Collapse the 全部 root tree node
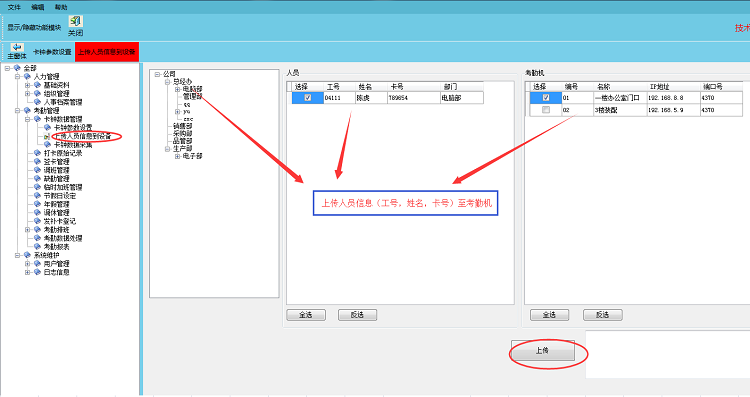Screen dimensions: 750x397 click(8, 68)
